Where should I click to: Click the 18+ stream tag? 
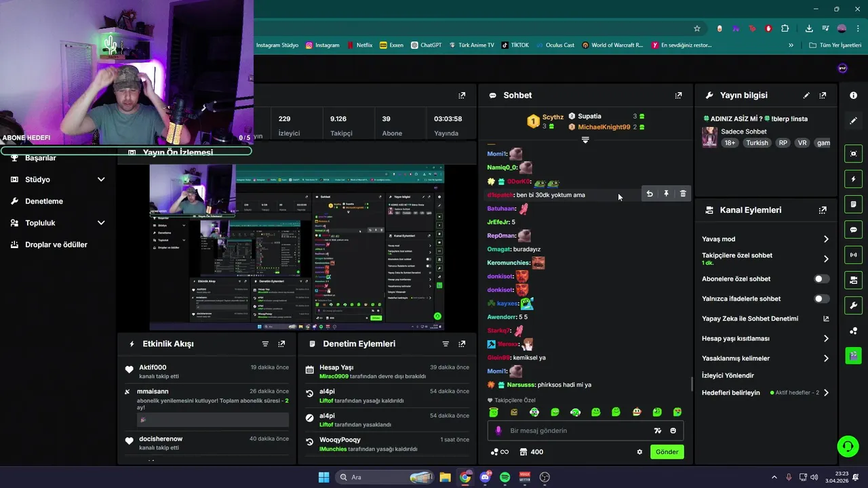tap(730, 143)
